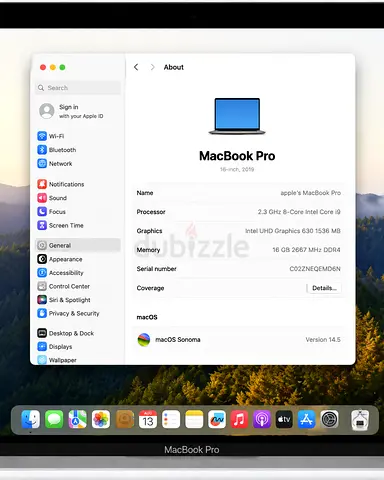384x480 pixels.
Task: Open the Calendar icon in the Dock
Action: click(x=148, y=419)
